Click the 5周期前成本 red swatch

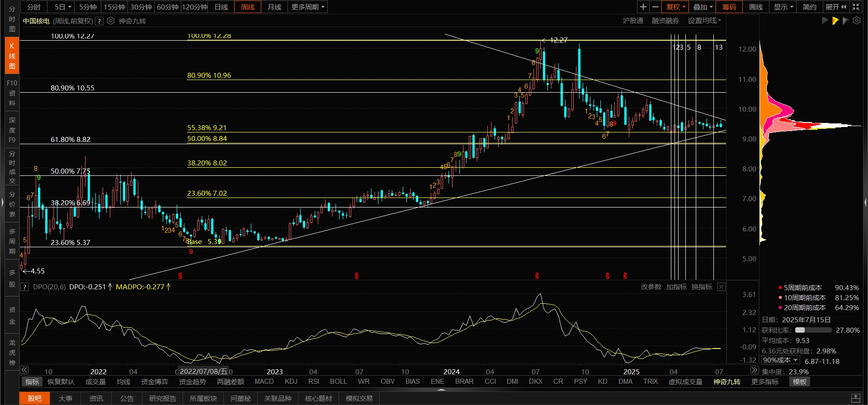click(x=780, y=287)
